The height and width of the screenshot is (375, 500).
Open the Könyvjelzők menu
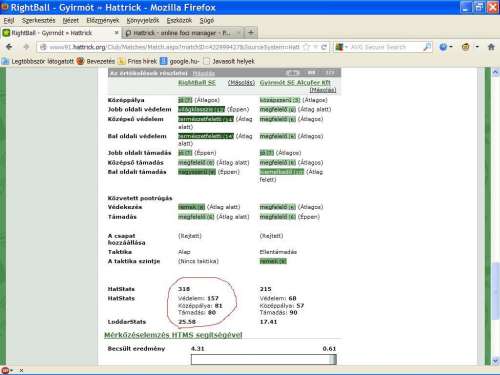coord(143,21)
